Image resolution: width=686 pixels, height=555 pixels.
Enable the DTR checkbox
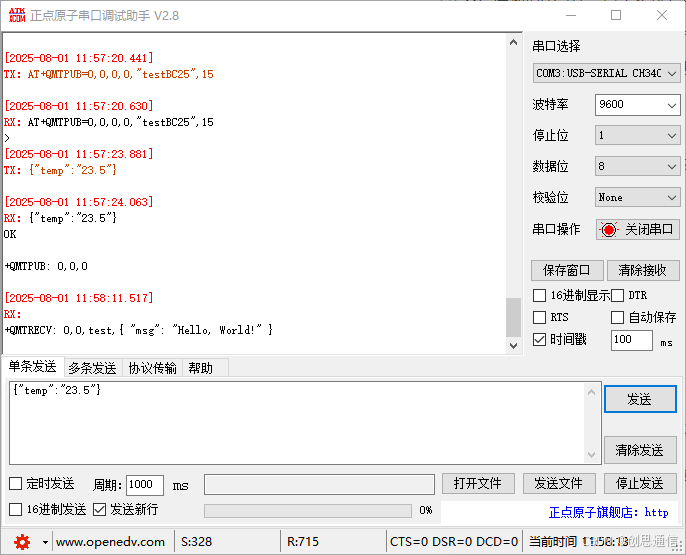point(617,296)
